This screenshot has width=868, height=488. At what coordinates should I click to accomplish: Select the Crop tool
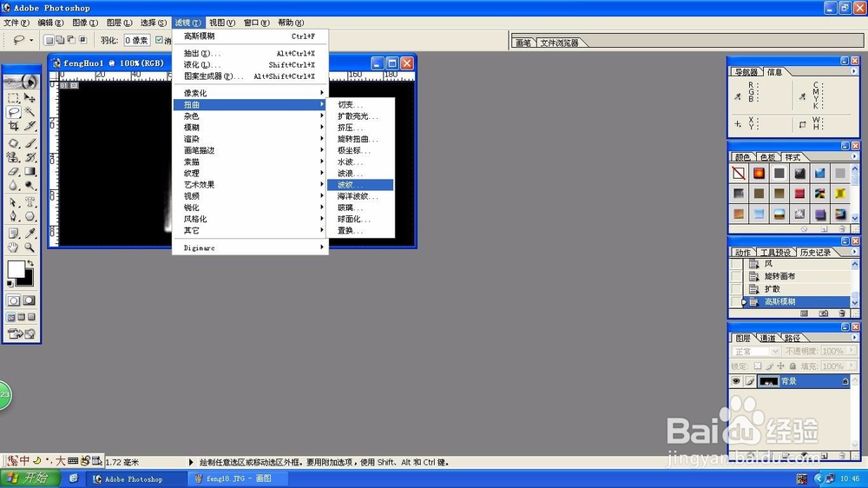[x=13, y=126]
